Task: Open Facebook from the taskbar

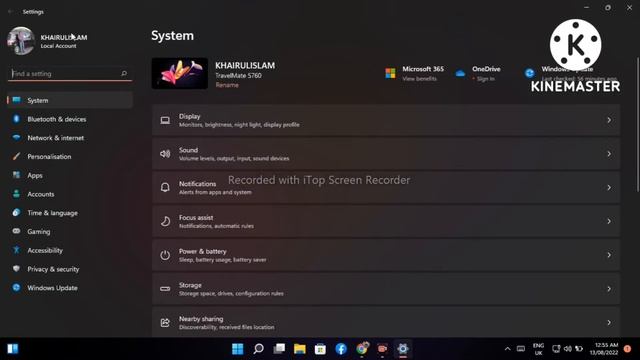Action: point(341,349)
